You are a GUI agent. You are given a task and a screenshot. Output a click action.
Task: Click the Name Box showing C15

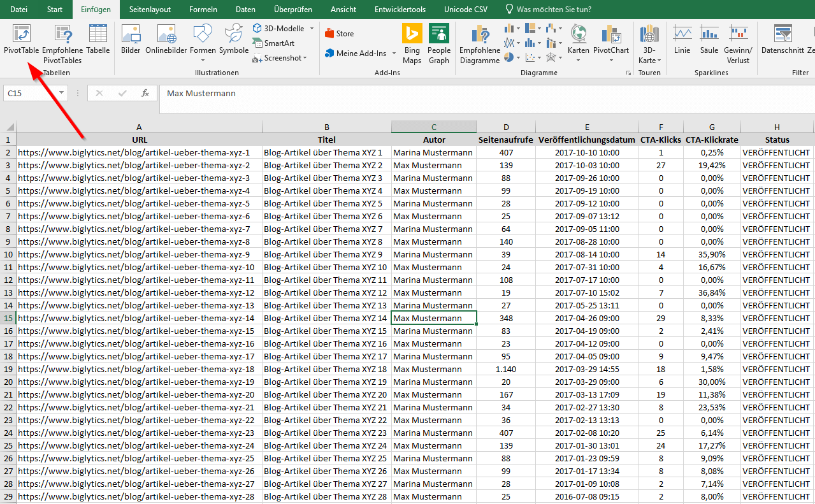[30, 93]
